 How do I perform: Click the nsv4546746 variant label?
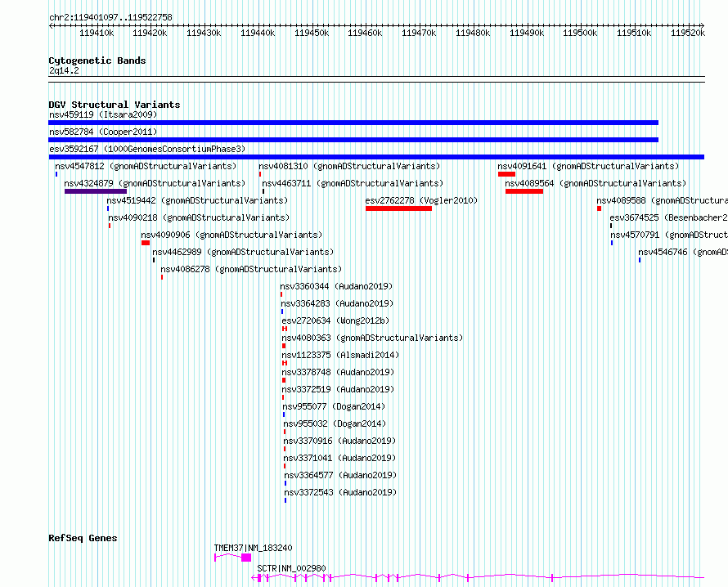coord(683,252)
